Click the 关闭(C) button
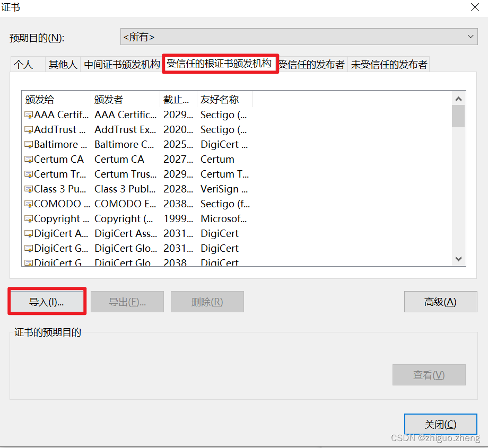This screenshot has width=488, height=448. click(440, 424)
